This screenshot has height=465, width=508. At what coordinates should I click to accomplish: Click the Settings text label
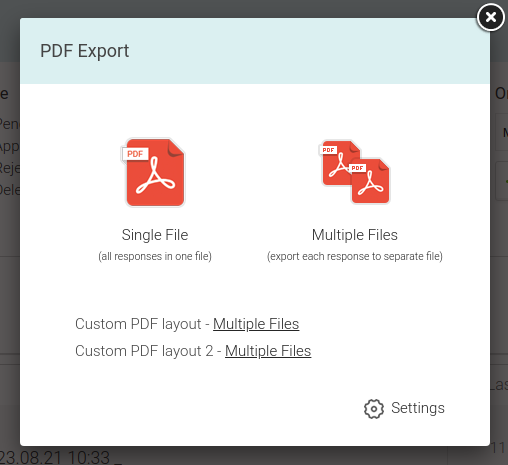418,408
